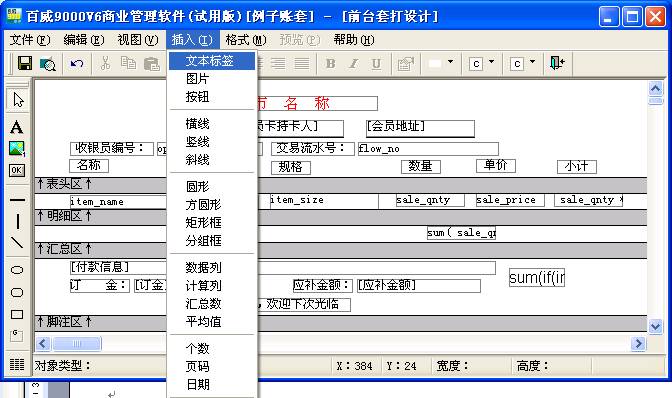Choose 页码 from Insert menu

pos(212,367)
